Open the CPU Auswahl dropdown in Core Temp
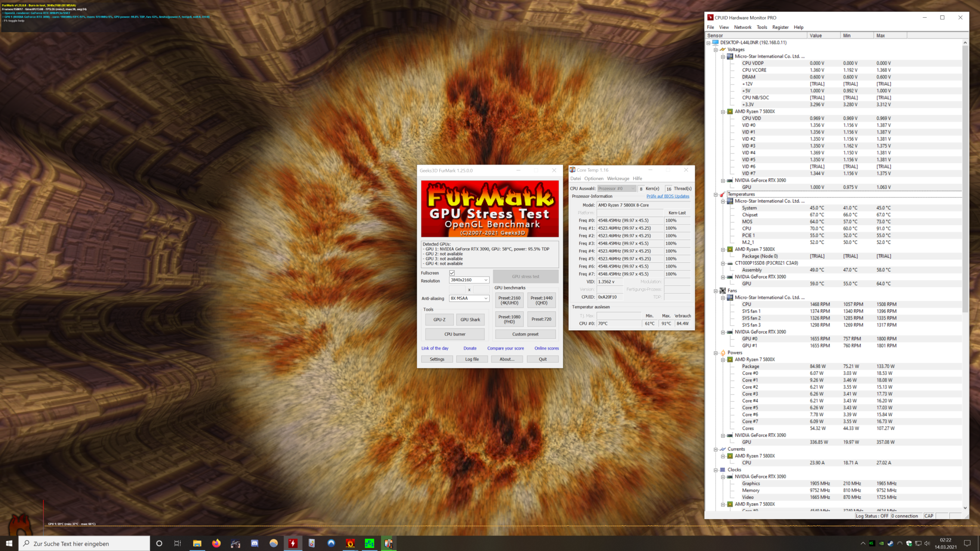The height and width of the screenshot is (551, 980). point(616,188)
